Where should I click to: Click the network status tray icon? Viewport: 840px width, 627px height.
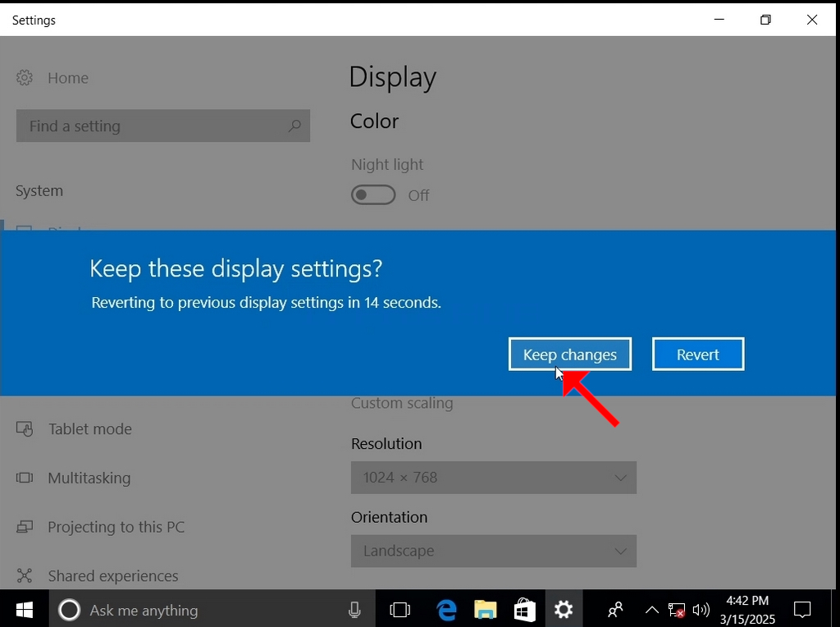[x=677, y=610]
